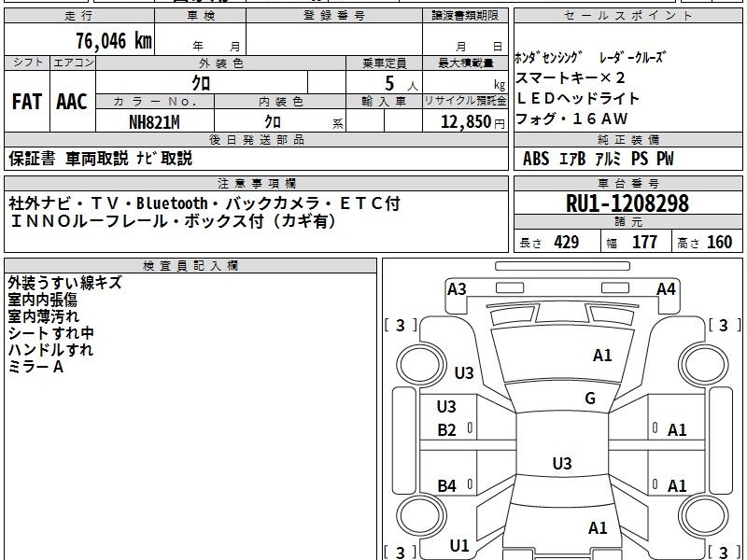Viewport: 747px width, 560px height.
Task: Select the 輸入車 header
Action: (x=384, y=102)
